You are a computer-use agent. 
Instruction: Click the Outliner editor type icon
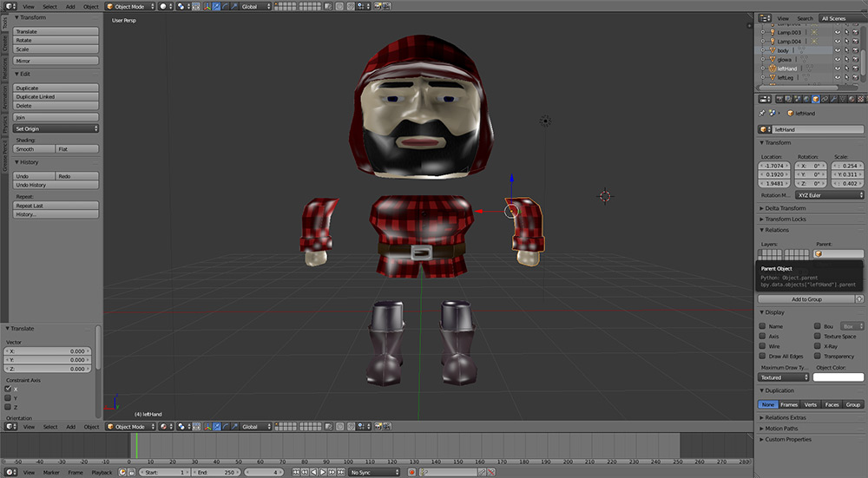(763, 18)
